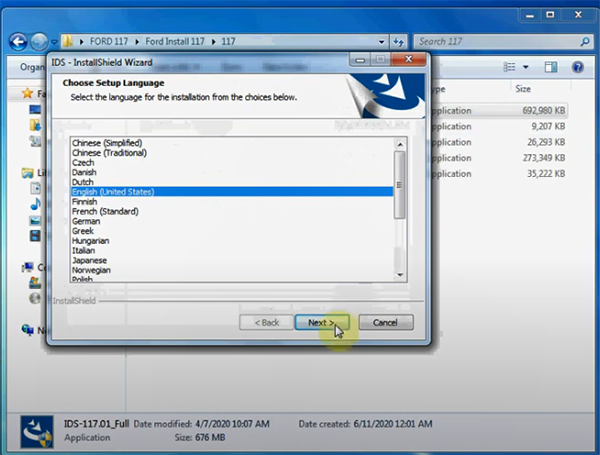Click the Documents library icon in sidebar
This screenshot has width=600, height=455.
pos(35,188)
